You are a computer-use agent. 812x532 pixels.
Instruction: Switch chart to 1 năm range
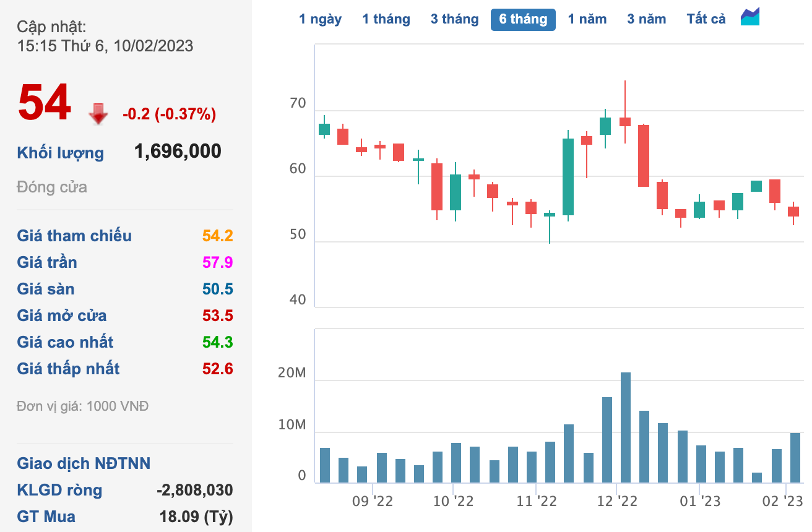pyautogui.click(x=587, y=19)
